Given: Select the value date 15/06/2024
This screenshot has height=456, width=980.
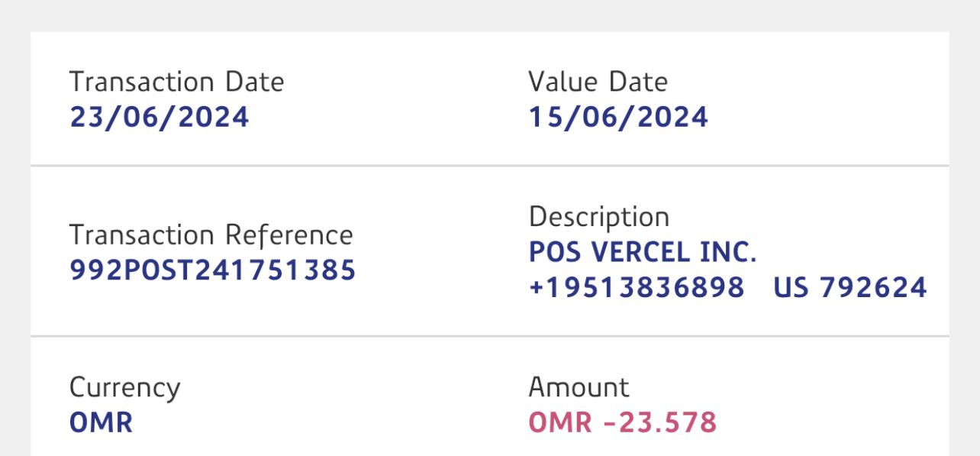Looking at the screenshot, I should pyautogui.click(x=618, y=118).
